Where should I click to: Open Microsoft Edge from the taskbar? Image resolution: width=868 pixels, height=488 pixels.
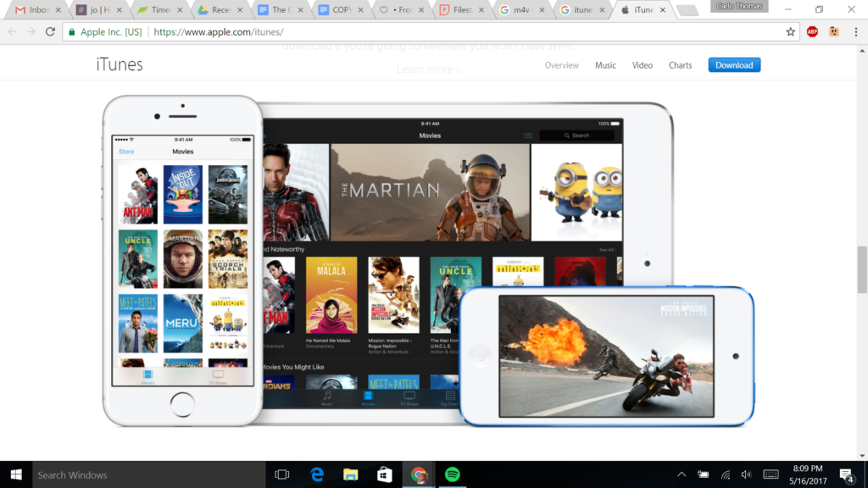[x=318, y=474]
